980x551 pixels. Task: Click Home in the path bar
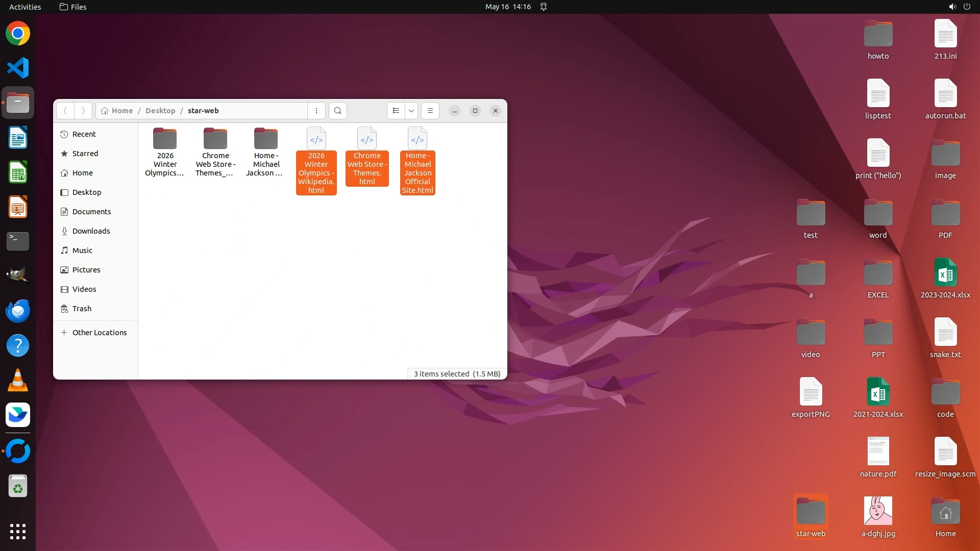121,111
